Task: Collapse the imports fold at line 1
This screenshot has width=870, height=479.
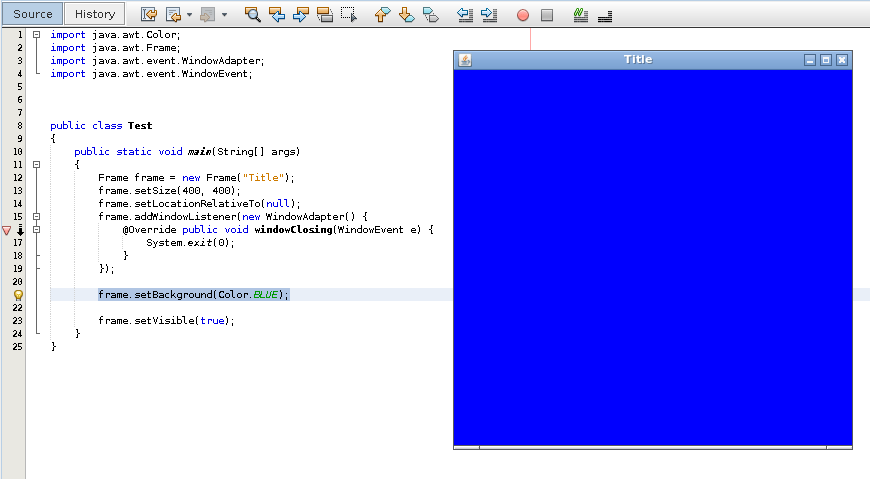Action: click(x=37, y=34)
